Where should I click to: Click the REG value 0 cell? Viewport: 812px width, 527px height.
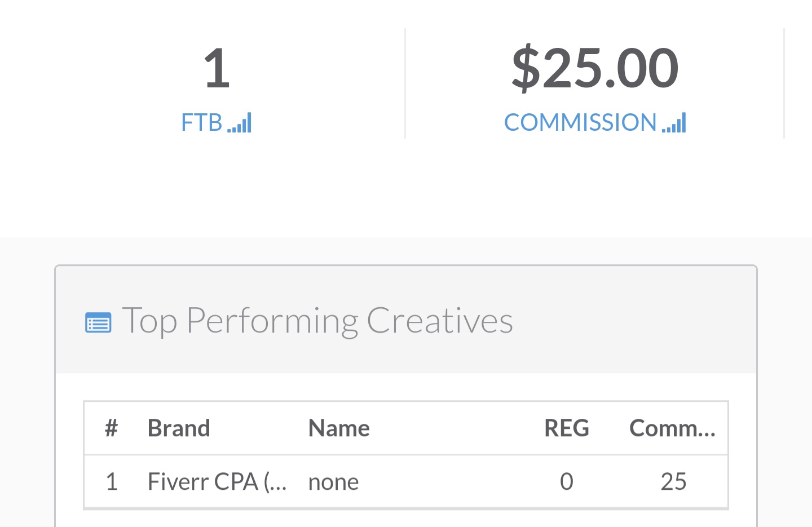click(567, 482)
